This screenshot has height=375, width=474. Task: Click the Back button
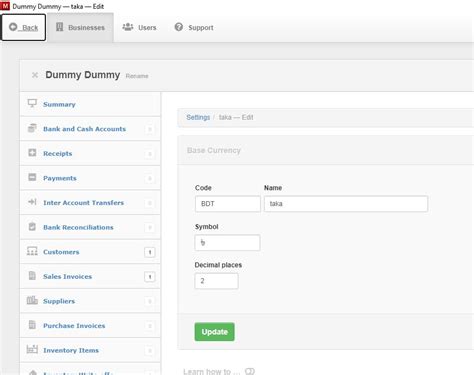coord(23,28)
